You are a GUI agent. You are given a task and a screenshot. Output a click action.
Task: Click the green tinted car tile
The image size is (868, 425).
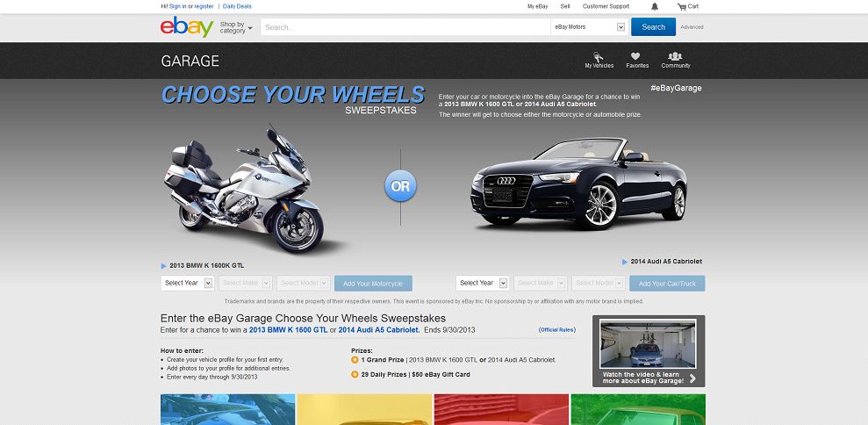638,409
